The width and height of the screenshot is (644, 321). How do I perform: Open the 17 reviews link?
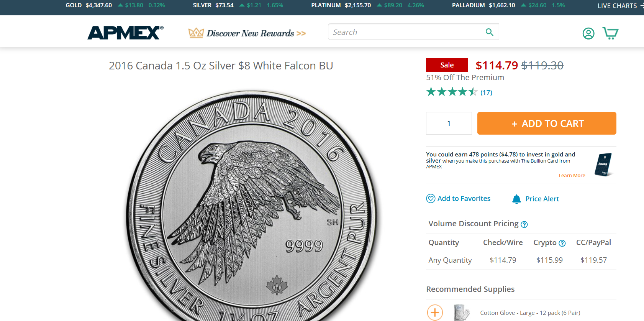(x=486, y=92)
